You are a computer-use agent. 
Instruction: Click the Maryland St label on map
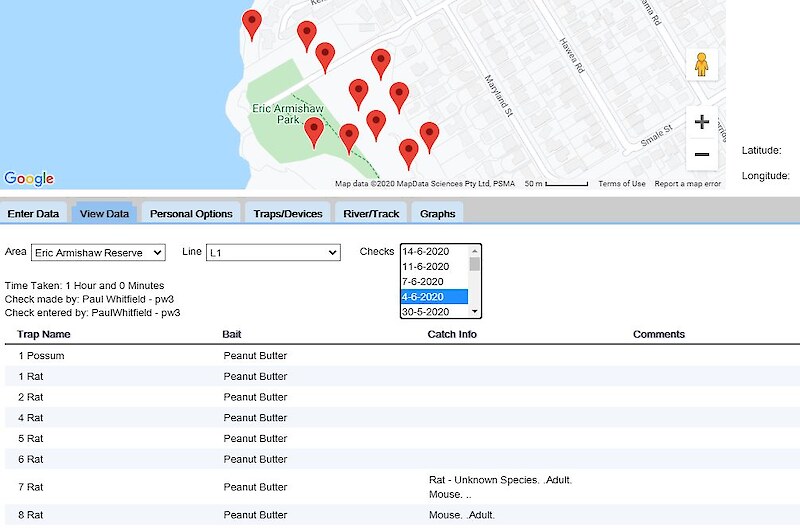(x=498, y=96)
